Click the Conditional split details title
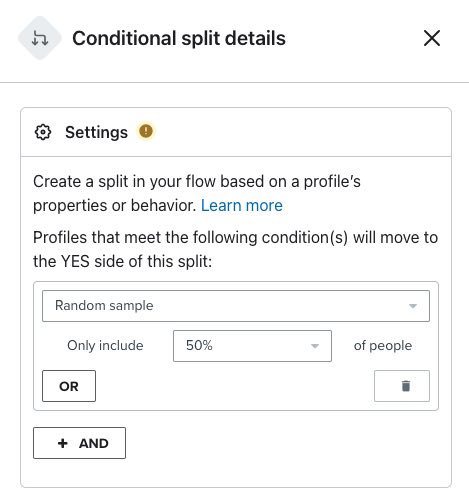This screenshot has height=500, width=469. [179, 38]
